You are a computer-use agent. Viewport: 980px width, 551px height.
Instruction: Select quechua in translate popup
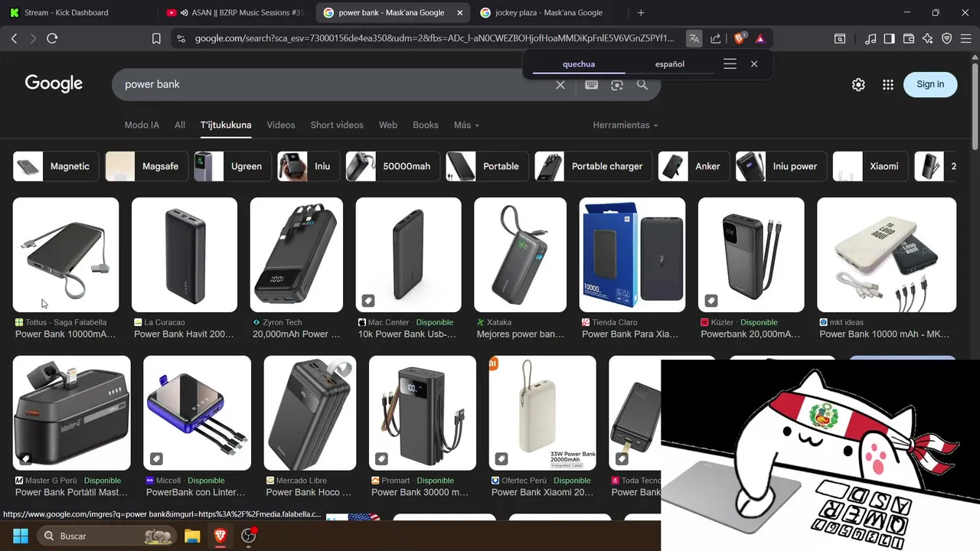pos(579,64)
